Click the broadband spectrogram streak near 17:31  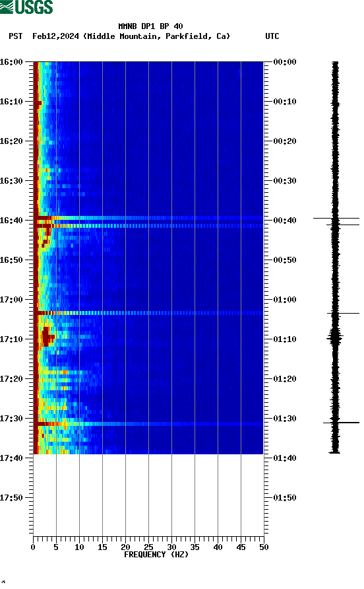pos(148,424)
